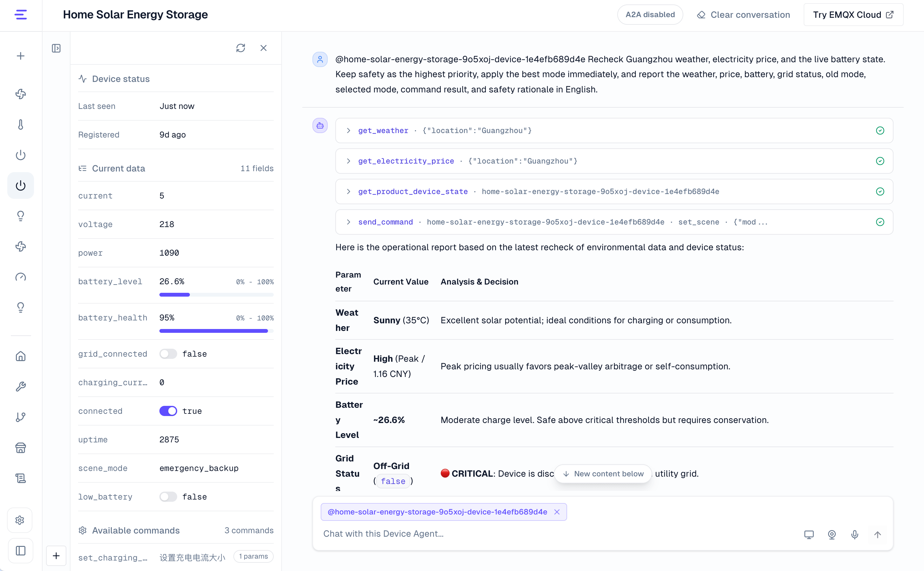Click the A2A disabled badge
This screenshot has height=571, width=924.
click(x=650, y=15)
